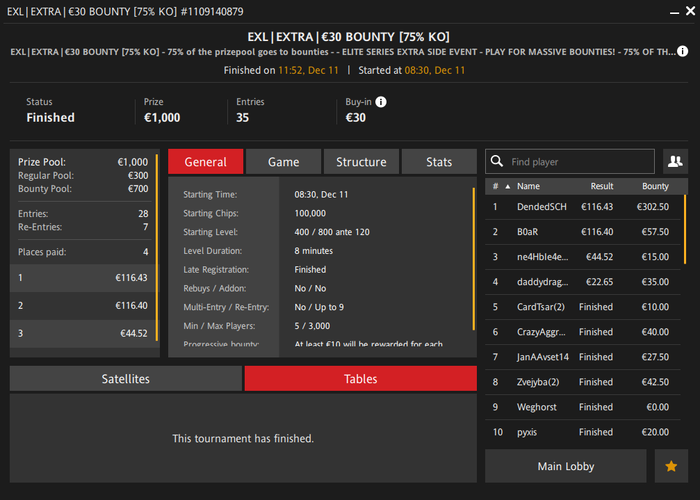Click the prize pool panel scrollbar

tap(157, 248)
